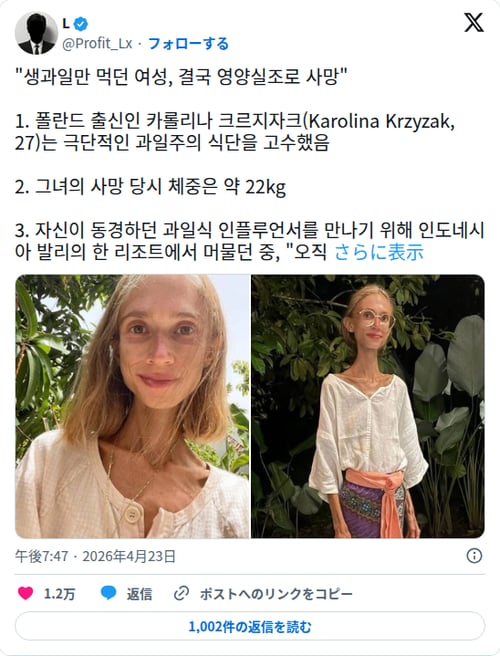Read the 1,002件の返信を読む replies
500x656 pixels.
250,626
